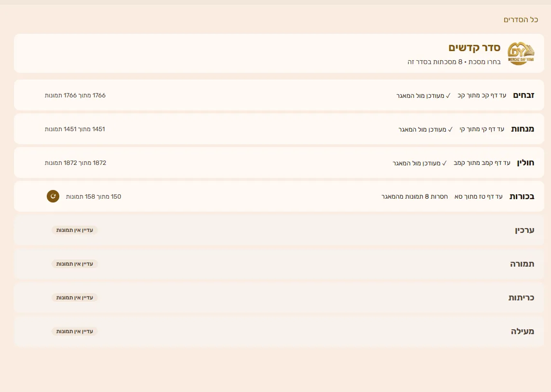Click the count 1451 מתוך 1451 תמונות

(x=75, y=129)
